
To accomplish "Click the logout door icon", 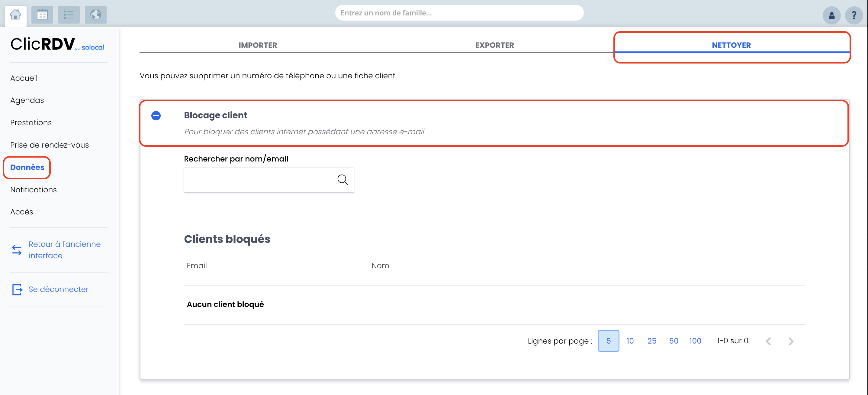I will coord(17,289).
